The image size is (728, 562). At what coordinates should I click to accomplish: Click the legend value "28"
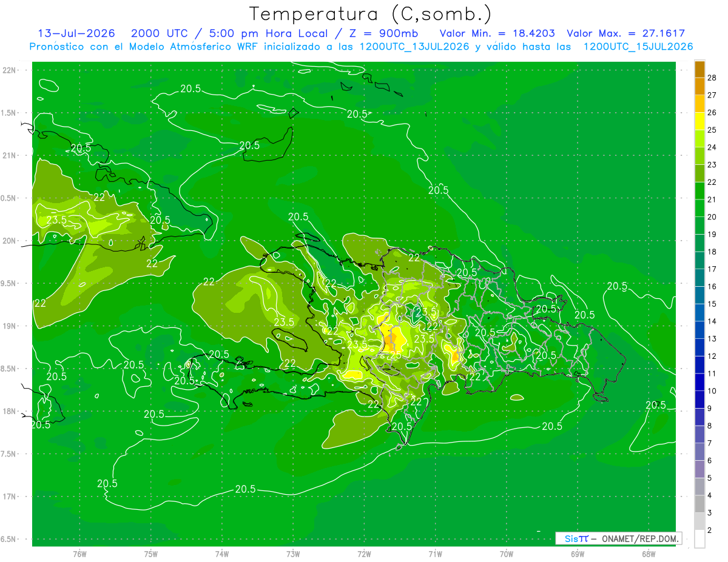[x=712, y=78]
